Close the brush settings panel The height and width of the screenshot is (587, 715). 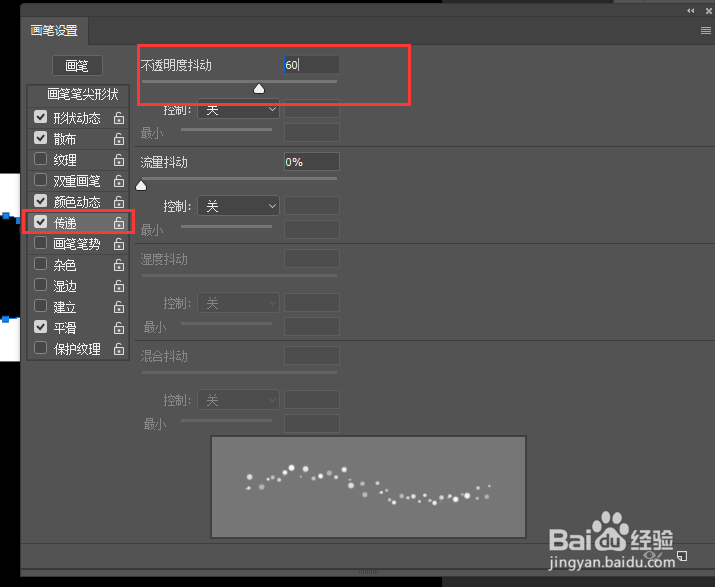click(709, 10)
